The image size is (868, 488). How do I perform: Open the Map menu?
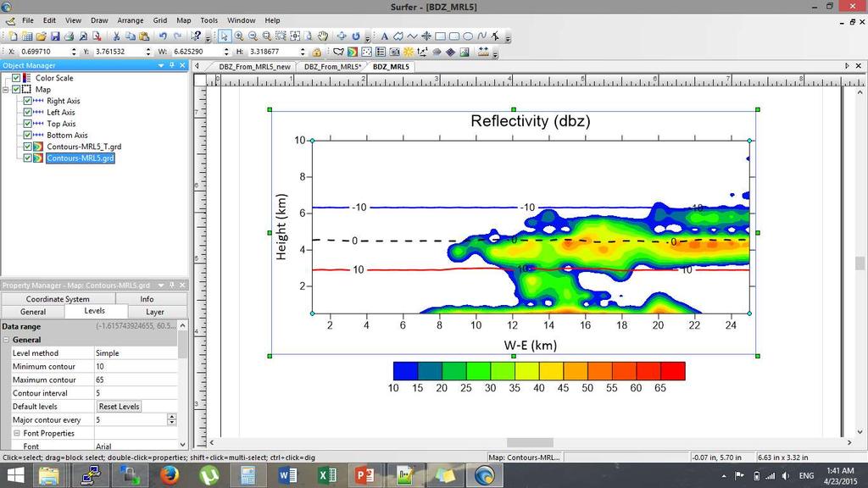tap(184, 20)
